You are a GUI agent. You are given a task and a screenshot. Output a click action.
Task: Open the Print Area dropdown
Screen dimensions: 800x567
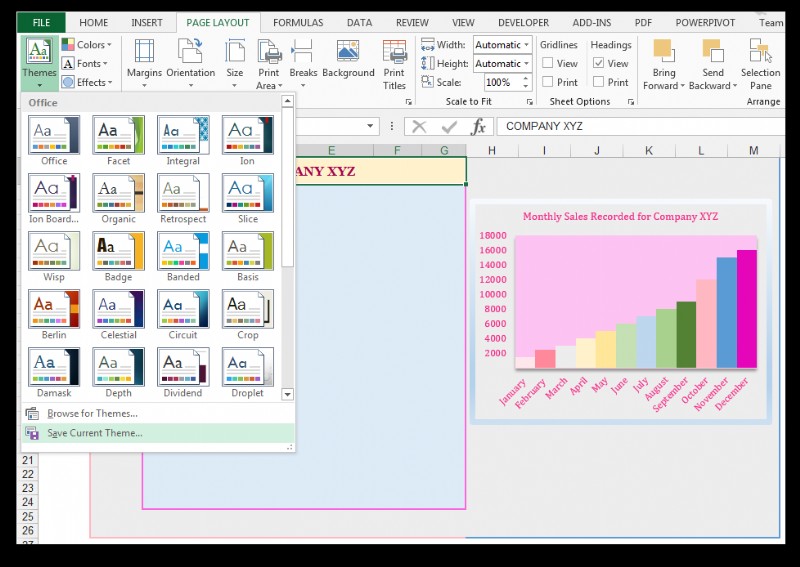269,64
